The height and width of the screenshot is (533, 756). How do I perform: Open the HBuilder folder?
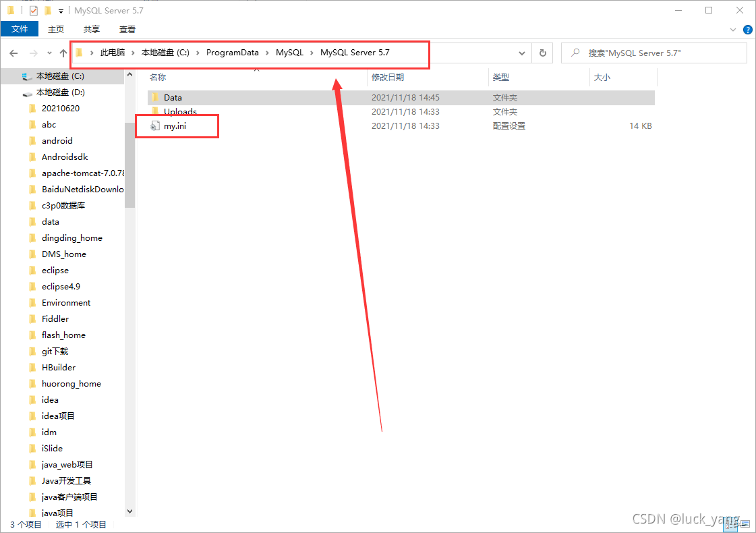59,368
